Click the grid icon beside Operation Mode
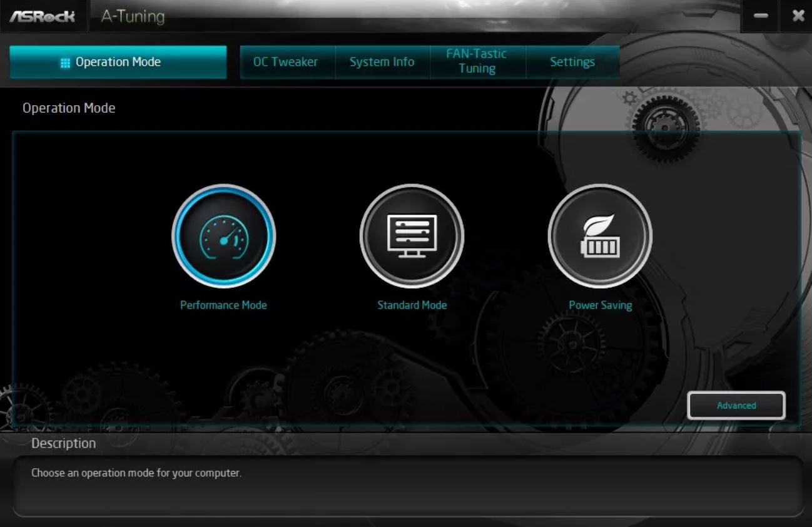 point(65,63)
